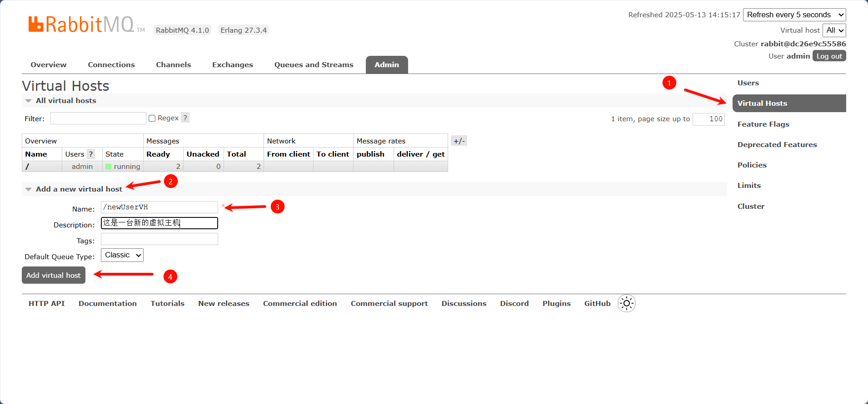Toggle the light/dark theme sun icon
The width and height of the screenshot is (868, 404).
click(626, 303)
